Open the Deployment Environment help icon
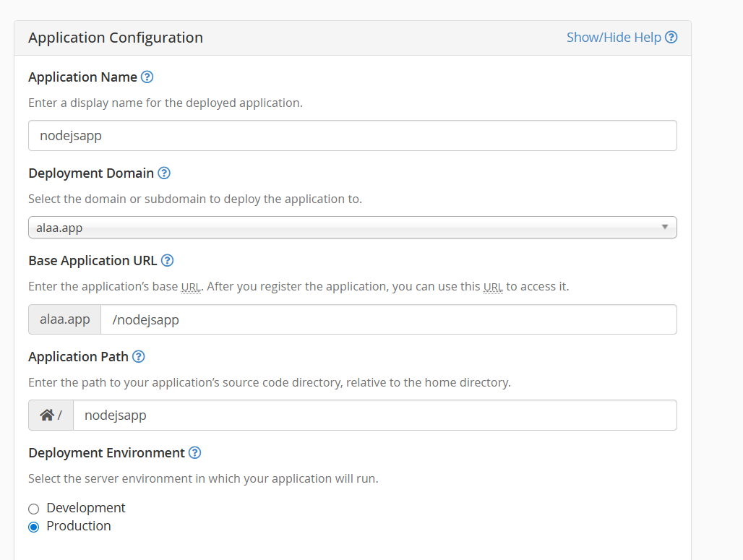This screenshot has width=743, height=560. (x=194, y=452)
